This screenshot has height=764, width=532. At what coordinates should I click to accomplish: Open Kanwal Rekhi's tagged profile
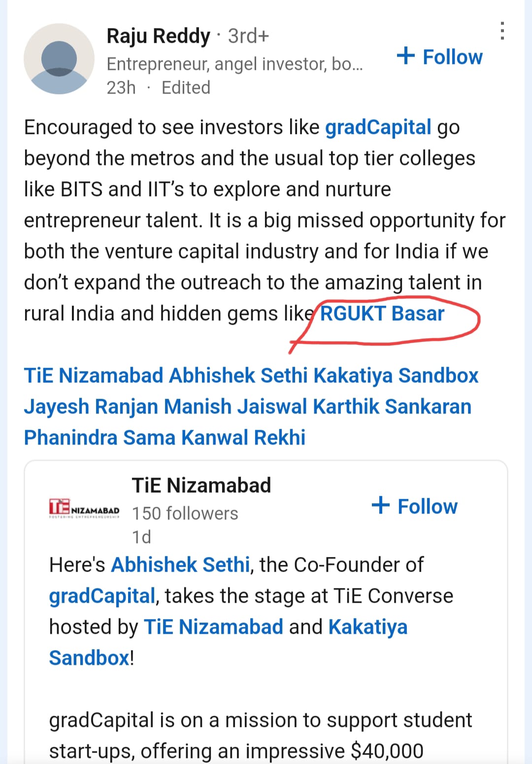click(x=243, y=438)
